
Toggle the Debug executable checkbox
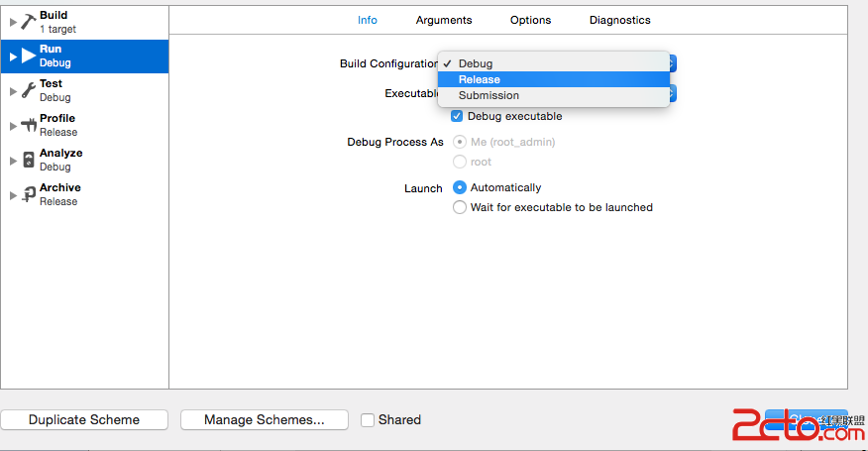pos(457,116)
